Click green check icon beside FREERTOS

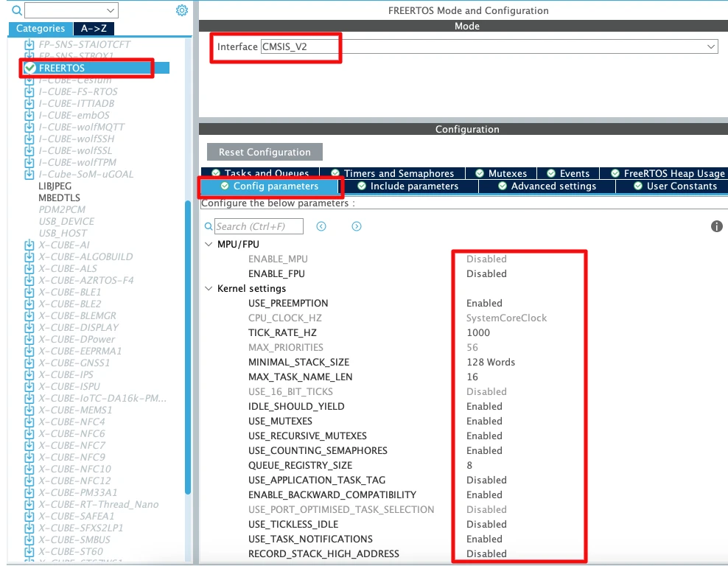[x=30, y=68]
